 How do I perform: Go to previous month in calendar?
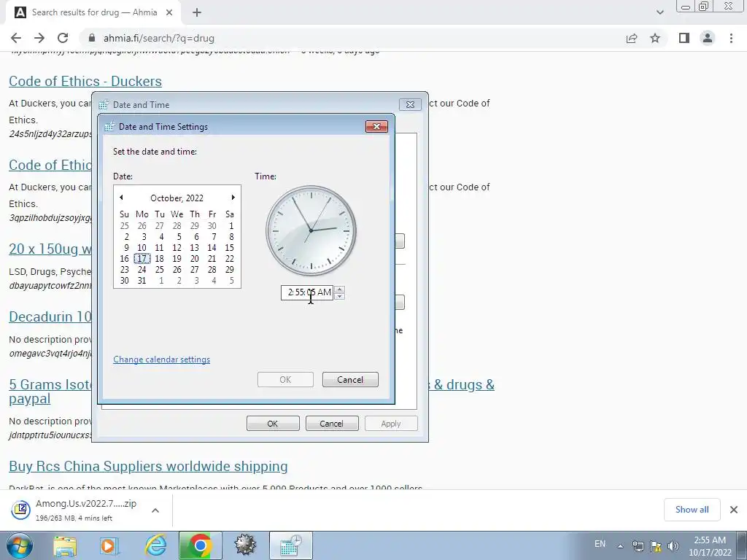(121, 197)
